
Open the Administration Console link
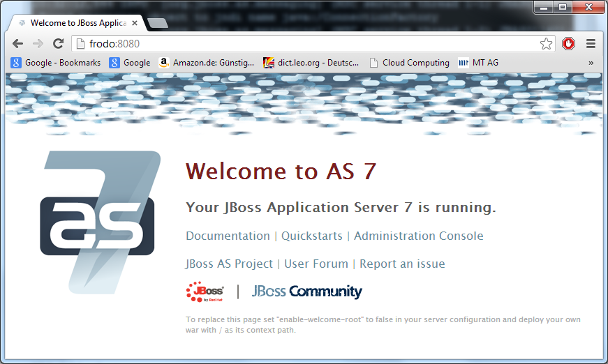pos(418,236)
